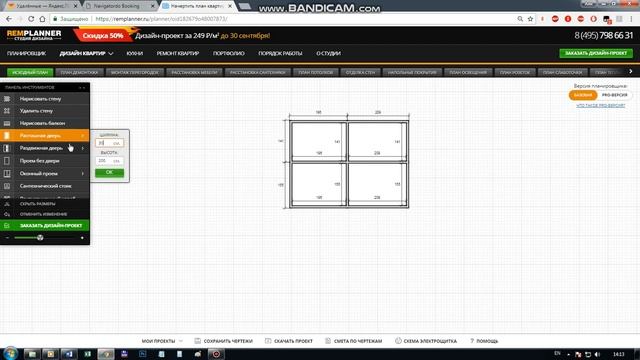Screen dimensions: 640x360
Task: Click the door width 'Ширина' input field
Action: 109,143
